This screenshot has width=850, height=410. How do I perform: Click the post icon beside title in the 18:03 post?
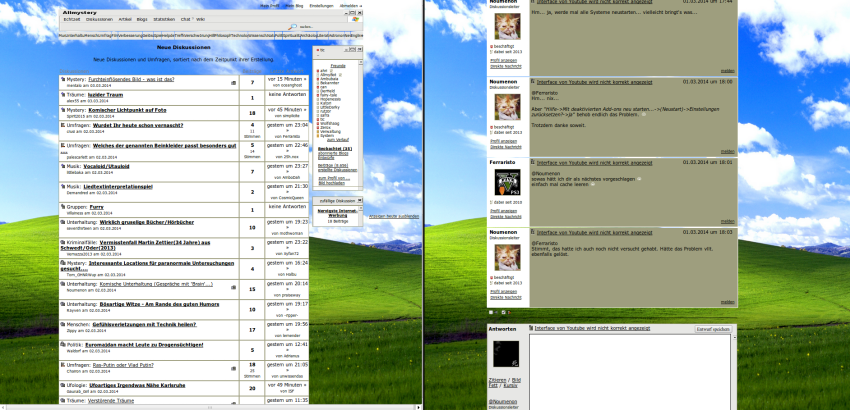tap(533, 232)
